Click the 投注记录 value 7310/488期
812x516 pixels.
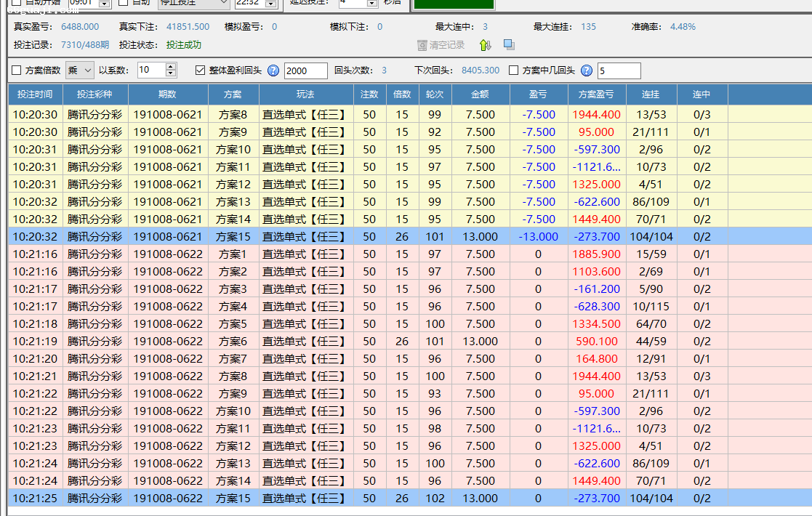point(85,45)
